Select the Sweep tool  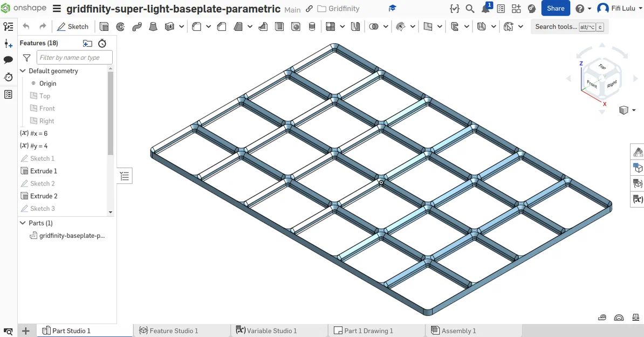pyautogui.click(x=136, y=26)
